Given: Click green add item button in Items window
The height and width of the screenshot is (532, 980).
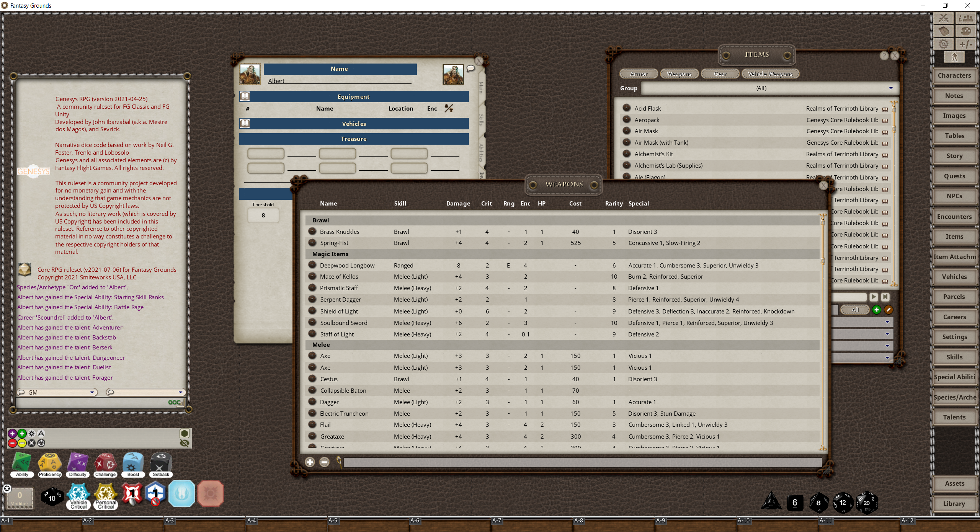Looking at the screenshot, I should (x=876, y=310).
